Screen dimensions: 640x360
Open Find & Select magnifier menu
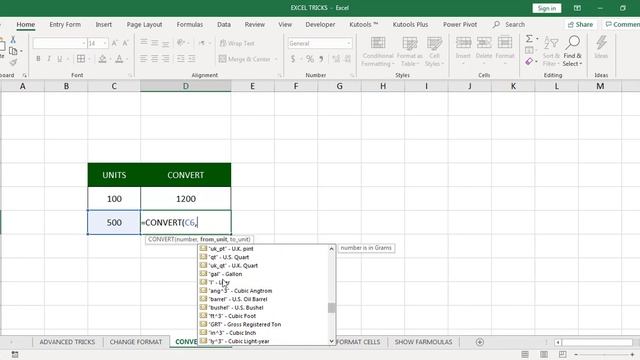[x=572, y=51]
